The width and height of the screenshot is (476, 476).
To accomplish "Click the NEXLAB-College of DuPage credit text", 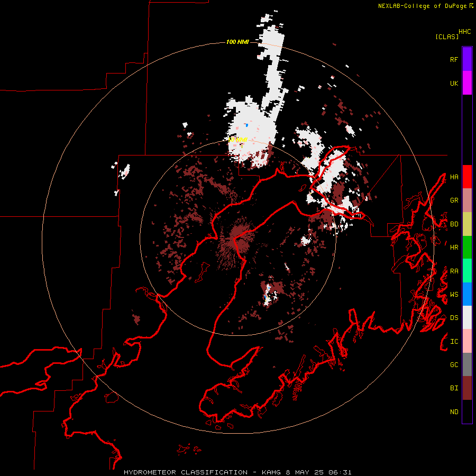I will (422, 6).
